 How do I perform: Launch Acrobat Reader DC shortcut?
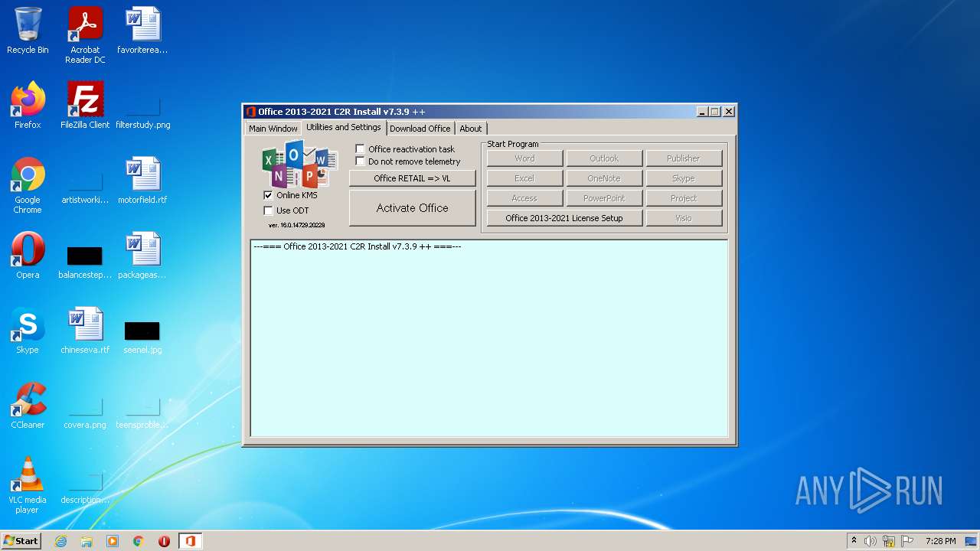coord(85,35)
